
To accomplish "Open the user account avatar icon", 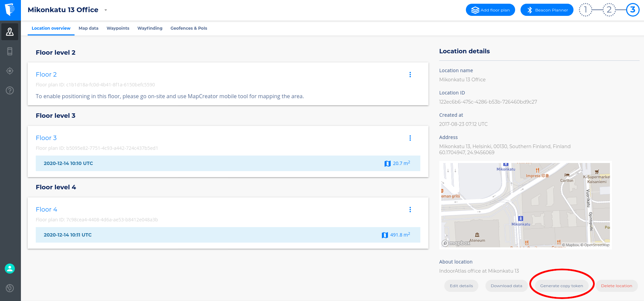I will point(10,269).
